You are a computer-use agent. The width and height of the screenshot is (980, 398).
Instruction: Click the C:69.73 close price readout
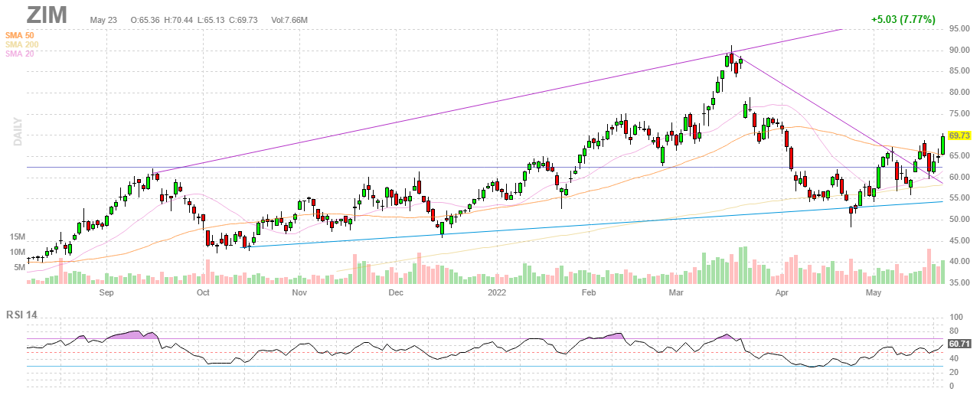coord(246,19)
